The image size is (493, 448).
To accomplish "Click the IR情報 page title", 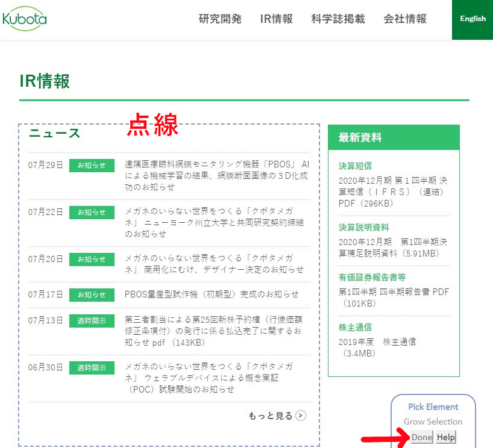I will click(x=45, y=81).
